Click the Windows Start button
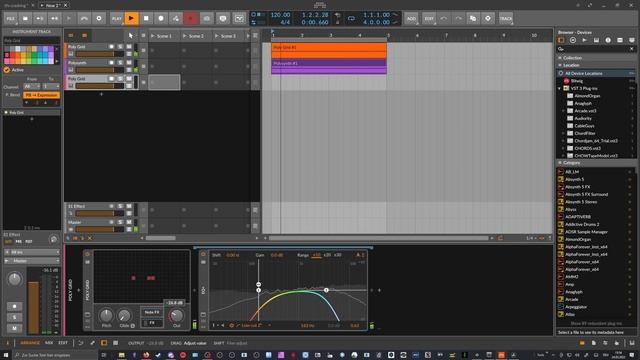This screenshot has height=360, width=640. (6, 355)
